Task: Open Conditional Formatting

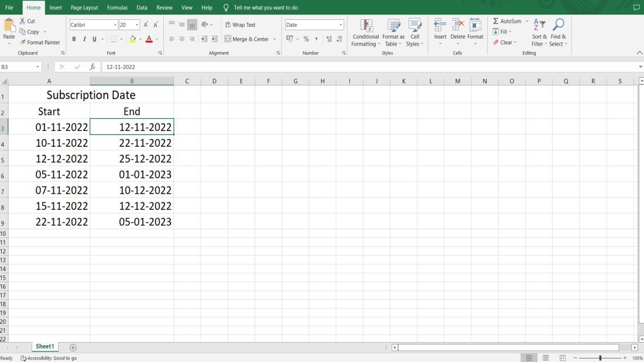Action: [365, 32]
